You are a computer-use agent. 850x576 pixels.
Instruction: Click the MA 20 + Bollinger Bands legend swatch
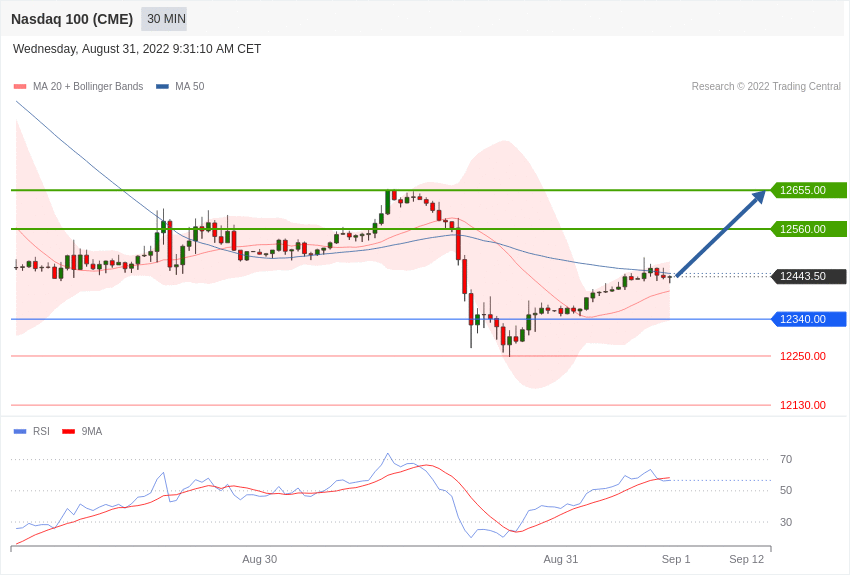[x=20, y=86]
